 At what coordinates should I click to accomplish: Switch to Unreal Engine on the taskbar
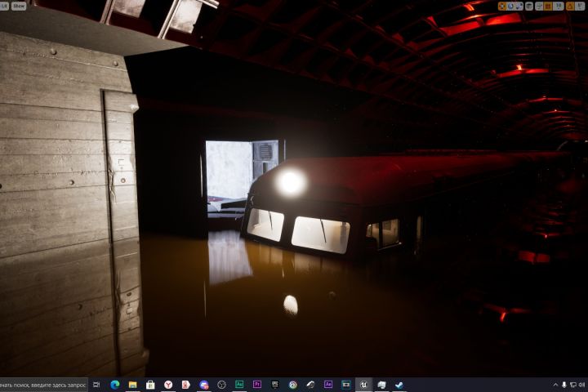363,385
